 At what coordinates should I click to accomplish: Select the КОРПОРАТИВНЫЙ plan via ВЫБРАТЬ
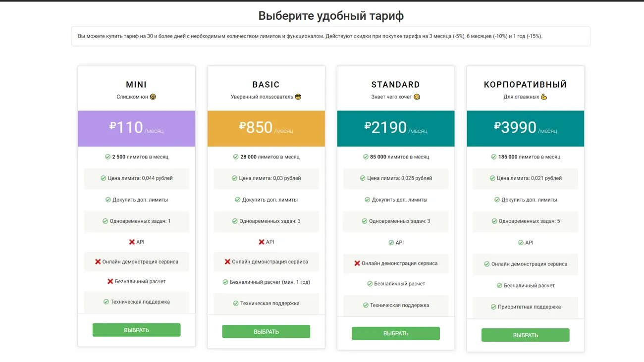[525, 335]
